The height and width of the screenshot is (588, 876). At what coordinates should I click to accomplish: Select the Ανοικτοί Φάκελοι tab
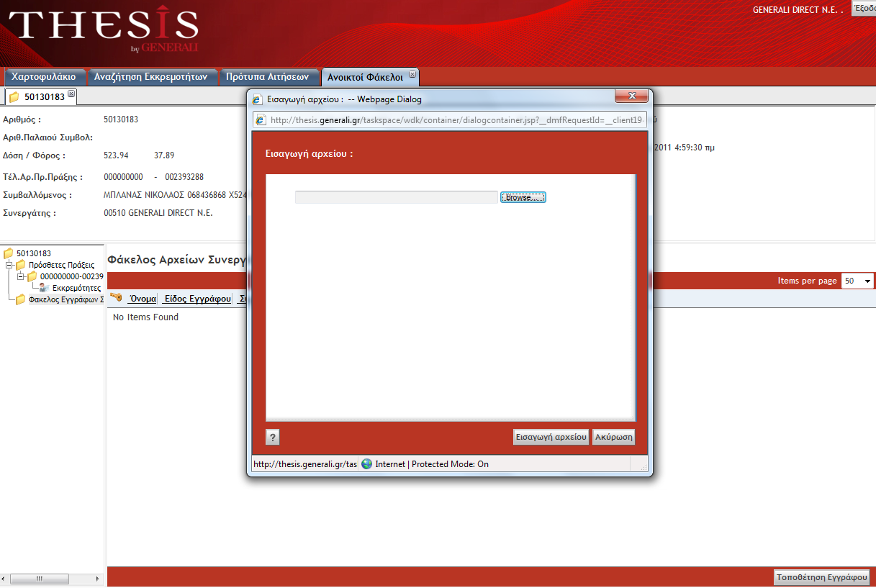(x=366, y=77)
